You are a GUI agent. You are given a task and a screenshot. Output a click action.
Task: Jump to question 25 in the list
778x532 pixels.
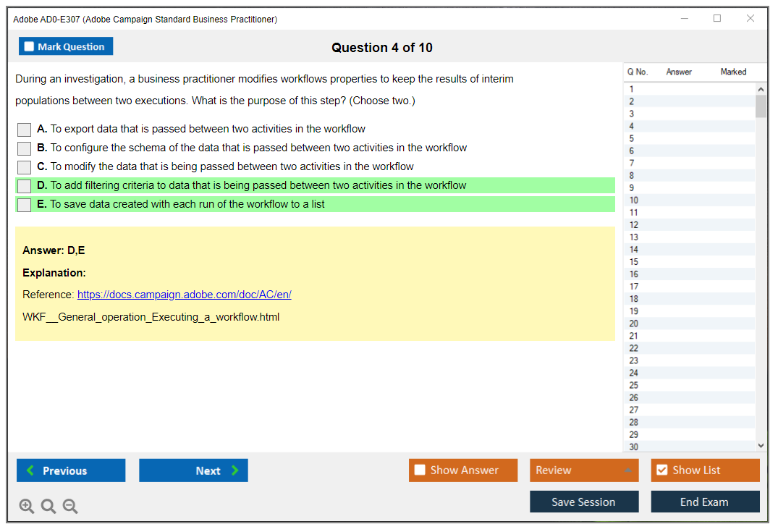(x=634, y=385)
